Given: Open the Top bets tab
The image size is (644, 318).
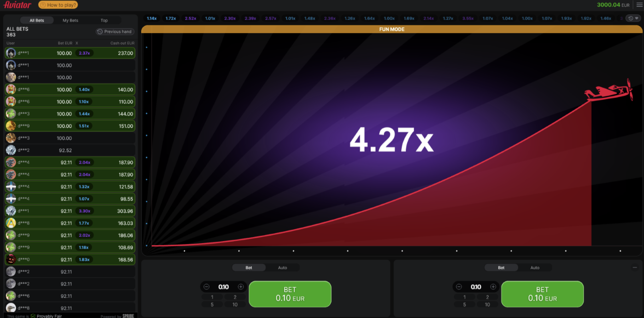Looking at the screenshot, I should 104,20.
